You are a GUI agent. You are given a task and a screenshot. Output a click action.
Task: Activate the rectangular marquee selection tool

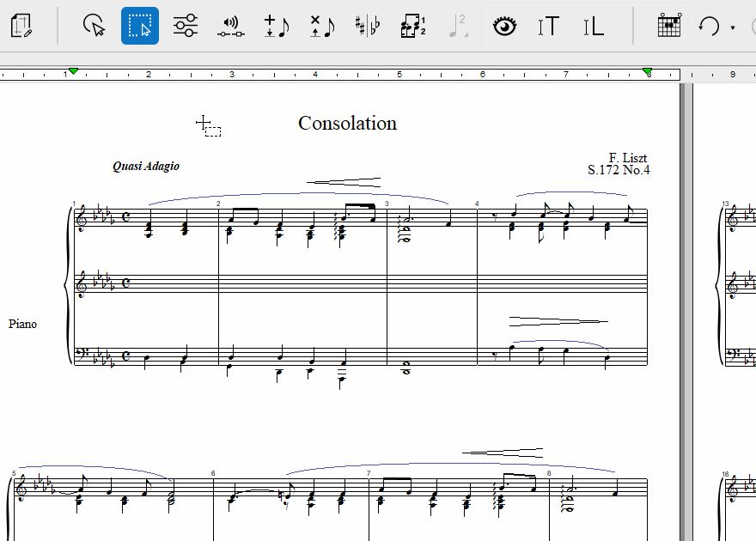140,26
